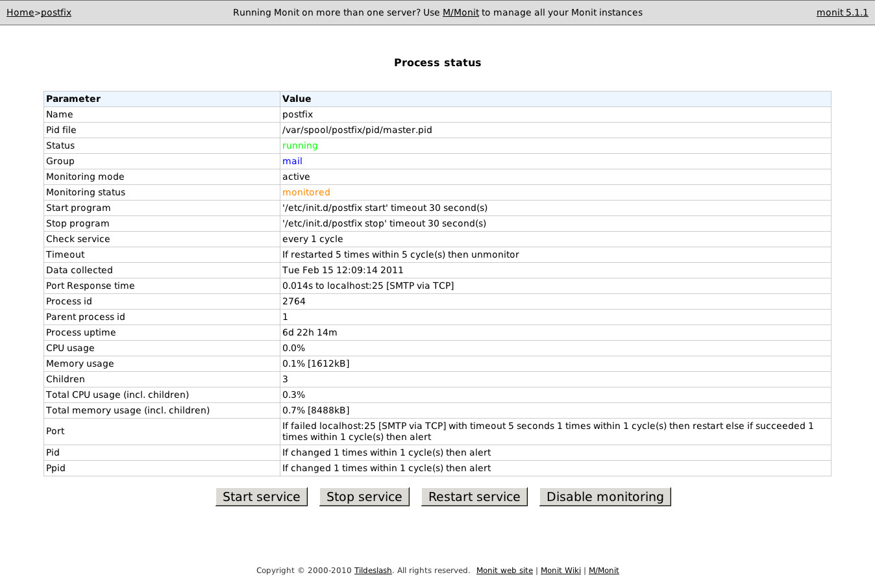This screenshot has width=875, height=588.
Task: Select the 'Children' parameter label
Action: (66, 379)
